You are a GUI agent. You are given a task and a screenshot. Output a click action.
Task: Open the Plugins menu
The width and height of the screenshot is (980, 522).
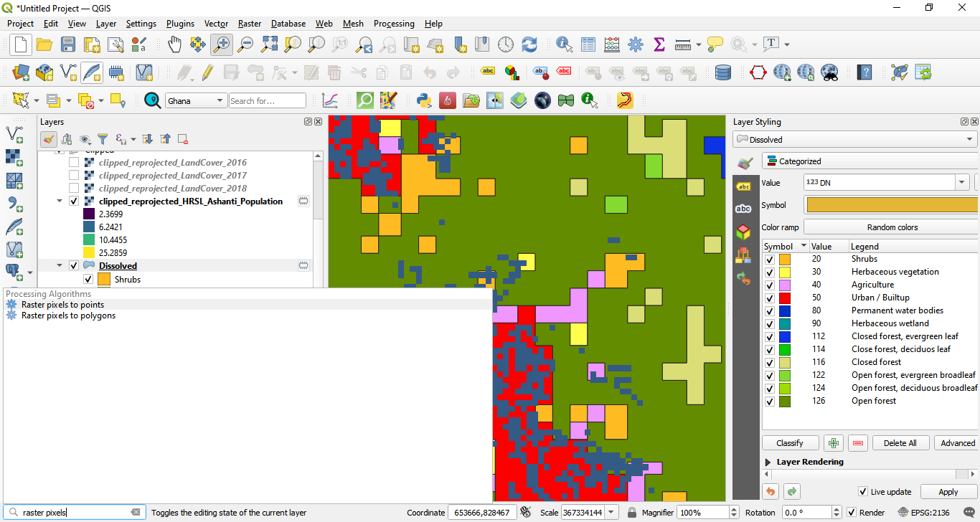pyautogui.click(x=180, y=24)
